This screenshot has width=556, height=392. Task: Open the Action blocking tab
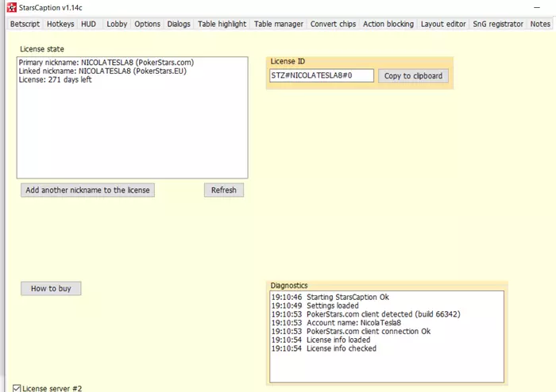point(388,24)
